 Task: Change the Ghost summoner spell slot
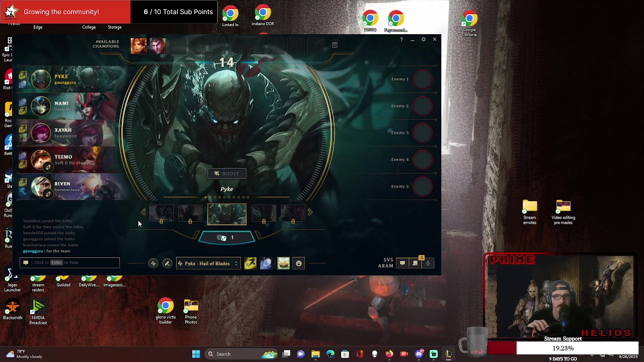(250, 263)
